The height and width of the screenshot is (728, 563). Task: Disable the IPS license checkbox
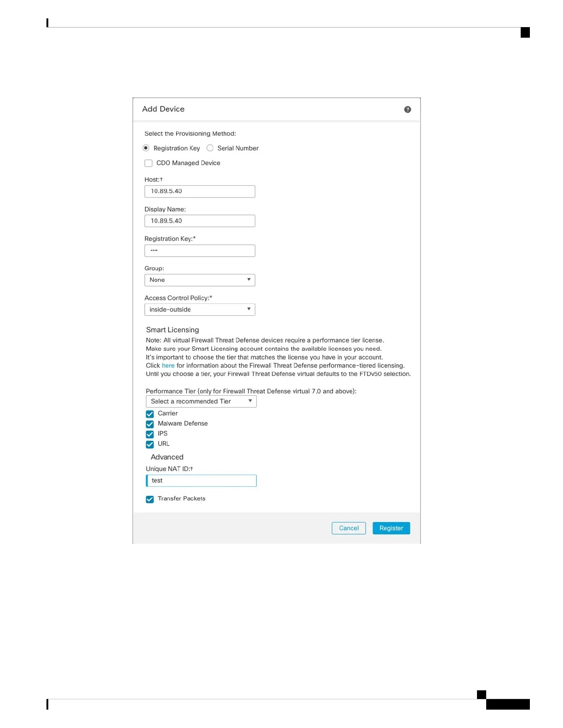(150, 434)
